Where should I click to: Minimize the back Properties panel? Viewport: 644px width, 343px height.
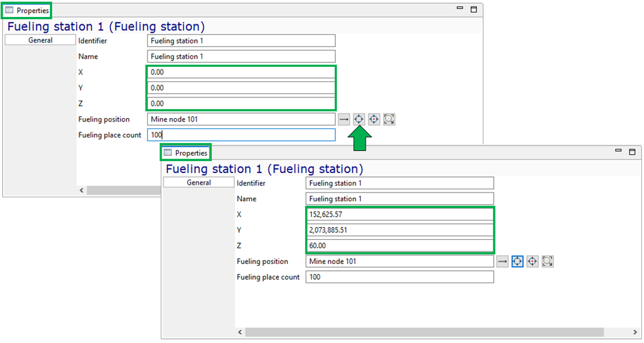[460, 8]
